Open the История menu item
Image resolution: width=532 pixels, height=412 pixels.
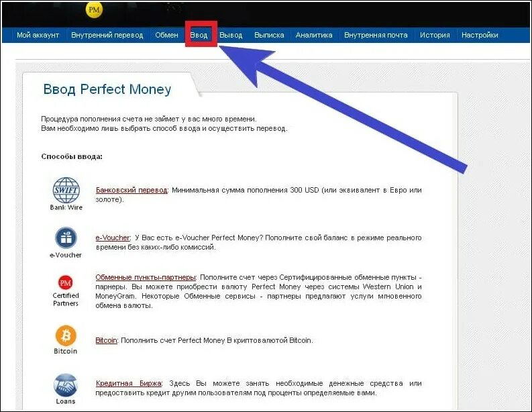coord(435,35)
